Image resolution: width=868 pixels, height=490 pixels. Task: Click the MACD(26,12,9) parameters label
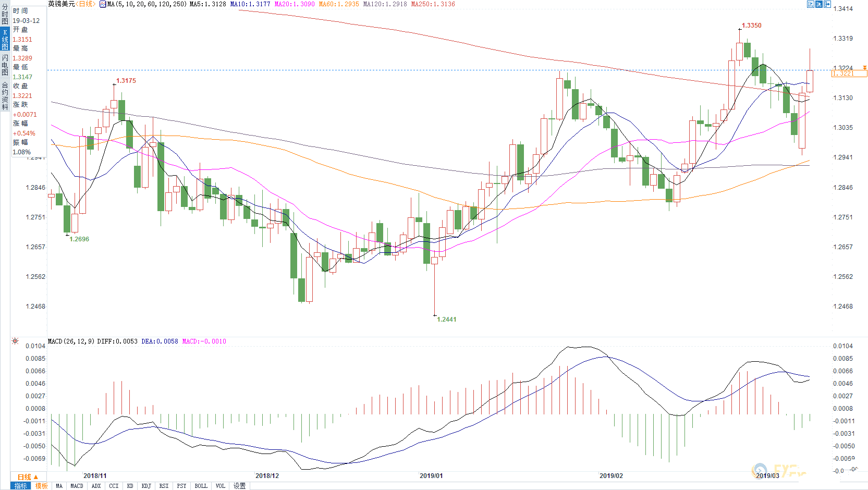pos(71,341)
